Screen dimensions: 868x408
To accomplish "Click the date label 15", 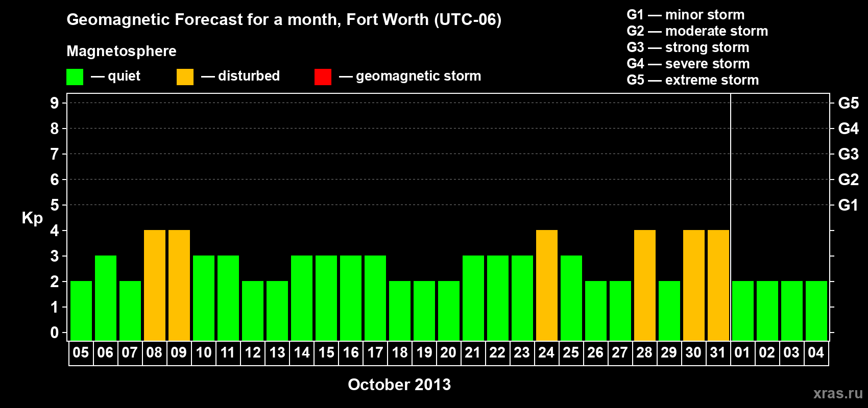I will 326,352.
